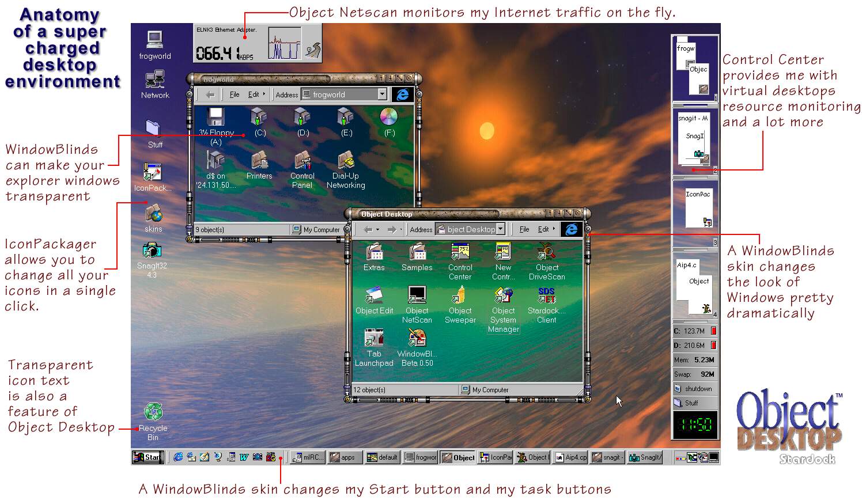
Task: Switch to mIRC taskbar button
Action: pos(308,457)
